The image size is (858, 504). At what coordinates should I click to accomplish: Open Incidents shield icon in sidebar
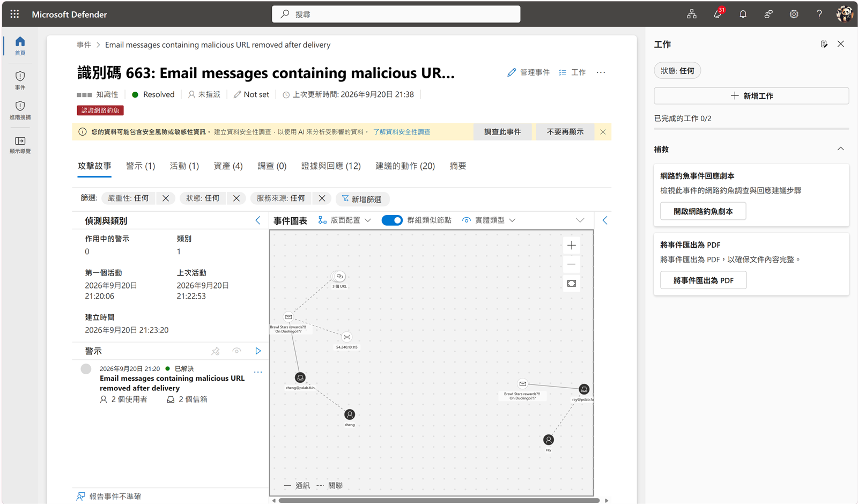tap(20, 80)
